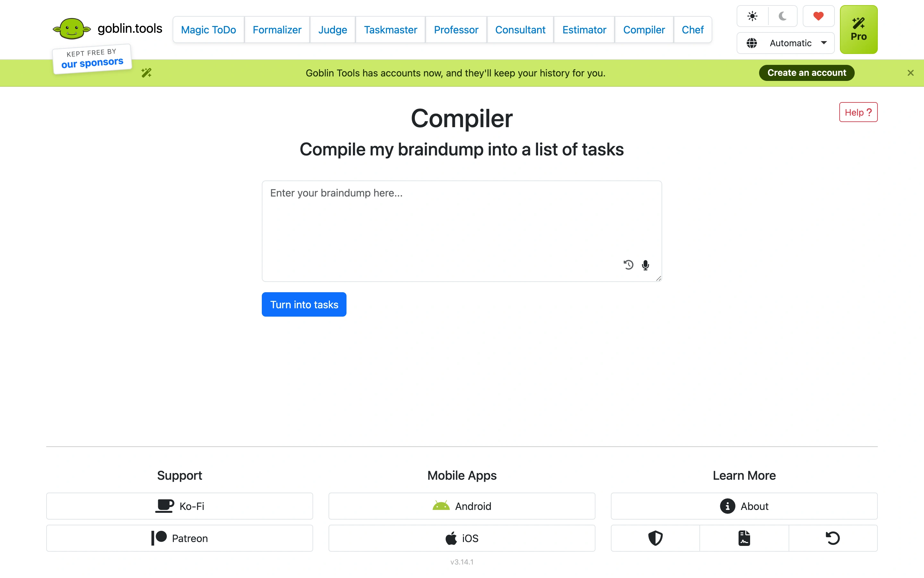This screenshot has width=924, height=578.
Task: Click the Help ? button
Action: (x=858, y=112)
